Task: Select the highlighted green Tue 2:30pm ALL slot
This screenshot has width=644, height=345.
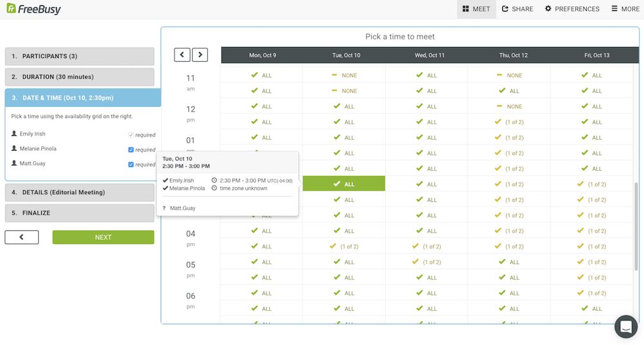Action: point(344,184)
